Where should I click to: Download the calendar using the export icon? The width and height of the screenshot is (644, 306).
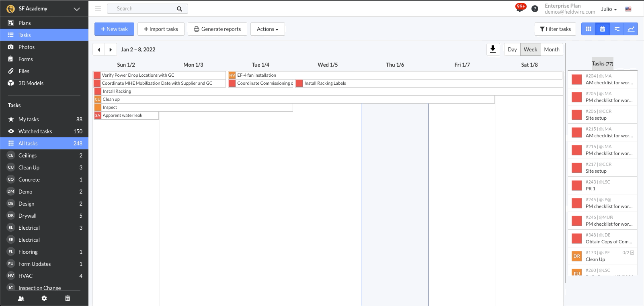coord(493,49)
